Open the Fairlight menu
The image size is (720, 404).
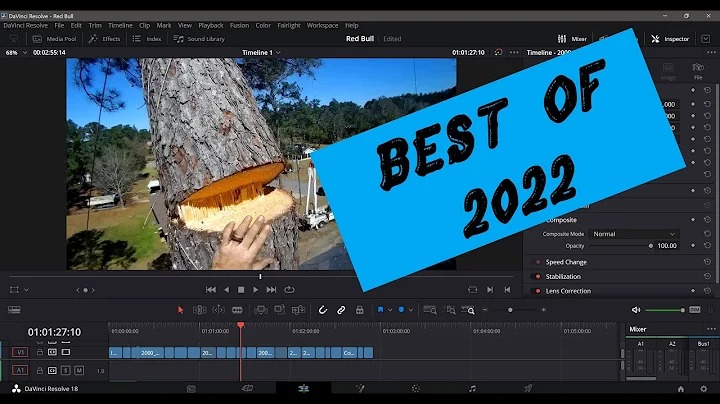(289, 26)
